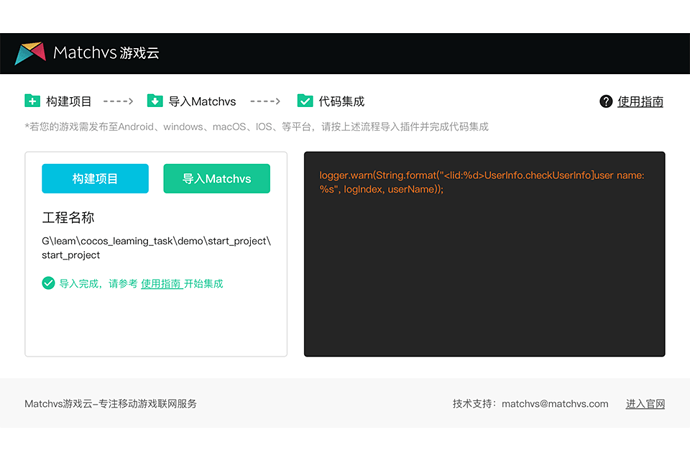Click the 技术支持 label in footer

[475, 404]
